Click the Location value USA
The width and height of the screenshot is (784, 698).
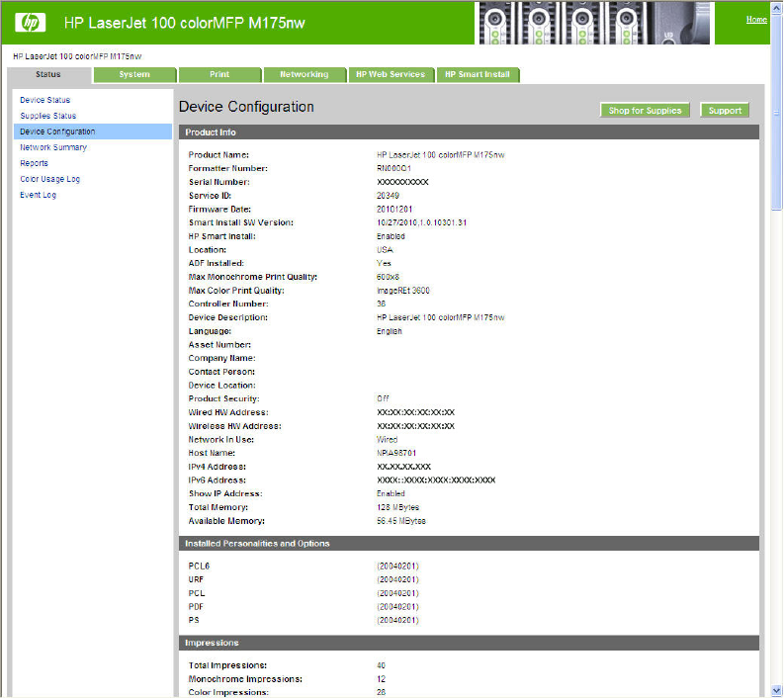pyautogui.click(x=385, y=249)
